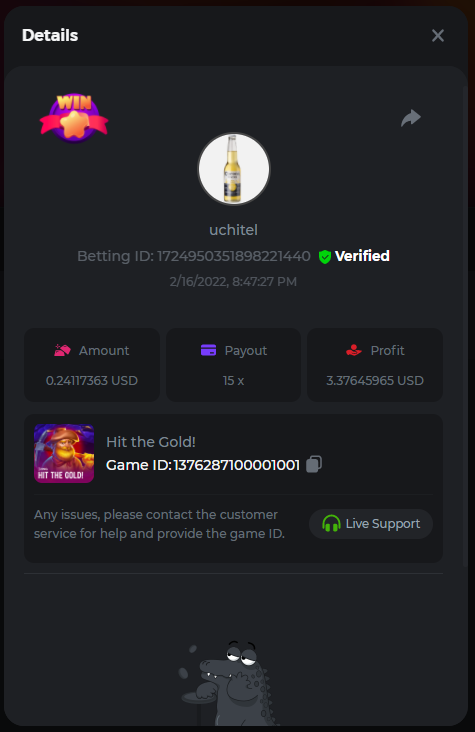Viewport: 475px width, 732px height.
Task: Click the green Verified shield icon
Action: coord(325,256)
